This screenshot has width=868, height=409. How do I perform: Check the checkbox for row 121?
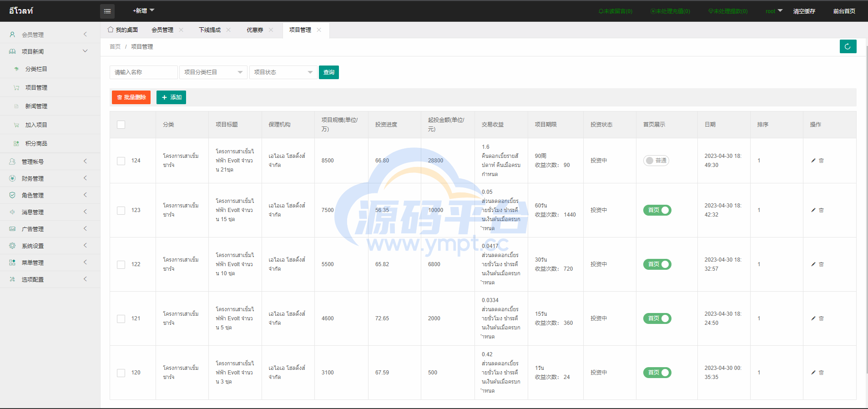point(121,319)
